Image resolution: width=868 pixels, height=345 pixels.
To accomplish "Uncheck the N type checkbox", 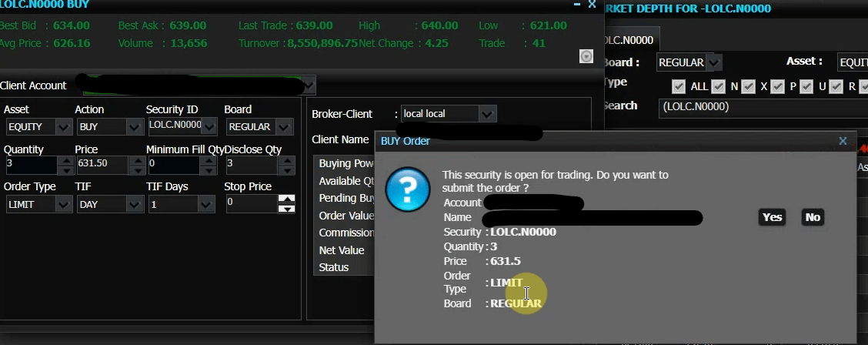I will [719, 87].
